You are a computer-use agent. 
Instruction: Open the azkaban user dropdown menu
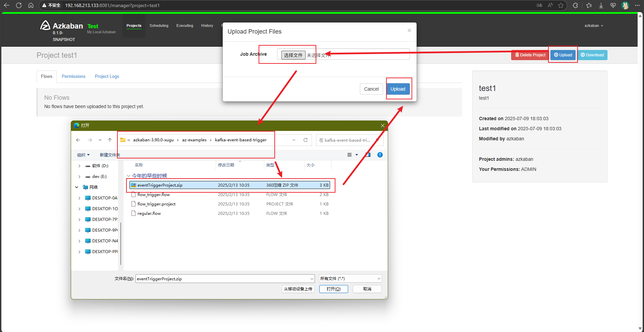[x=593, y=26]
